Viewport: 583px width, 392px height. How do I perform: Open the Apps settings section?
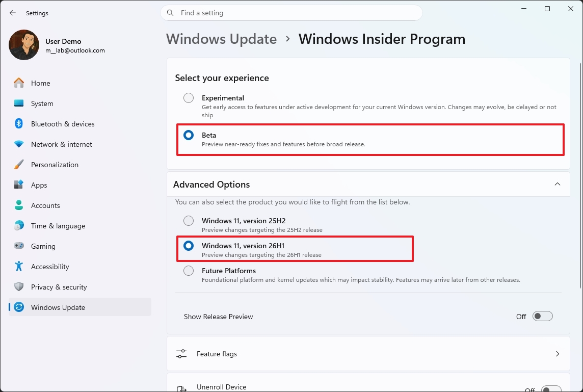click(80, 185)
